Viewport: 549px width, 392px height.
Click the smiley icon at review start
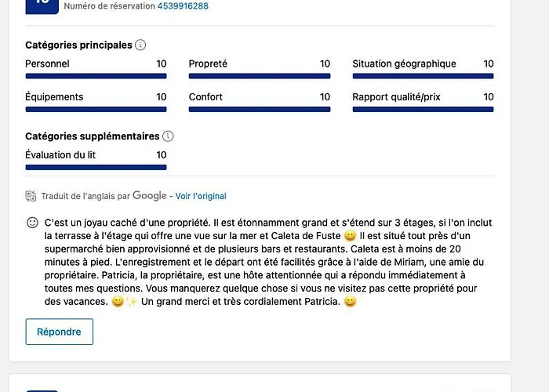32,223
